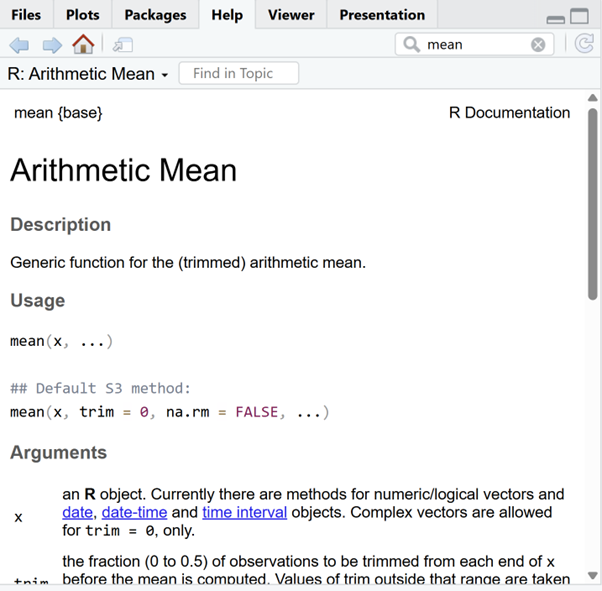The width and height of the screenshot is (602, 591).
Task: Switch to the Files tab
Action: click(26, 15)
